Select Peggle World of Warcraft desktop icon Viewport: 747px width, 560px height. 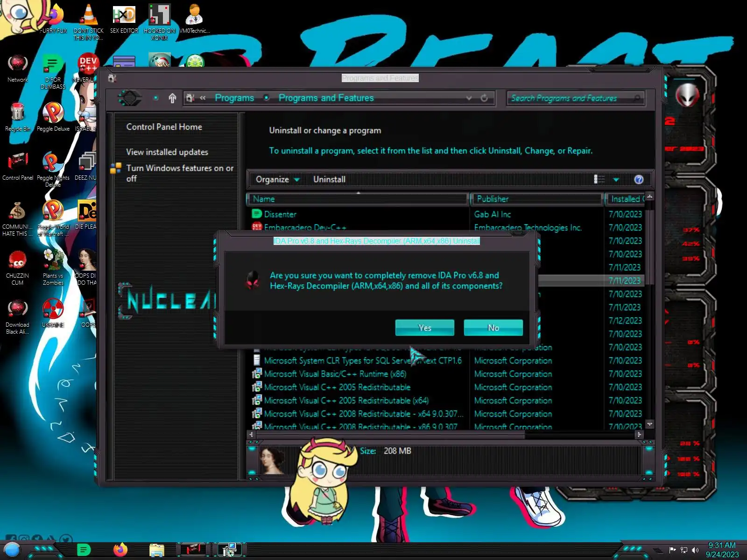click(53, 219)
